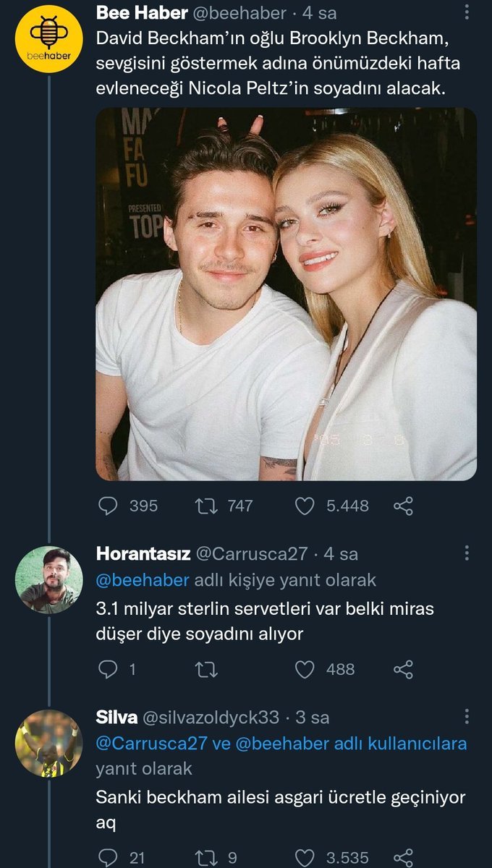The width and height of the screenshot is (492, 868).
Task: Click the @Carrusca27 mention in Silva's reply
Action: (147, 744)
